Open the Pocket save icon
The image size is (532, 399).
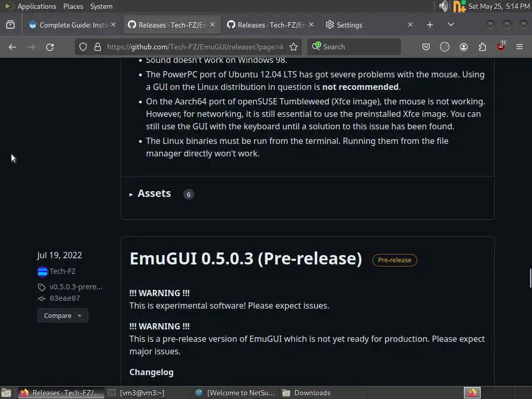click(426, 47)
